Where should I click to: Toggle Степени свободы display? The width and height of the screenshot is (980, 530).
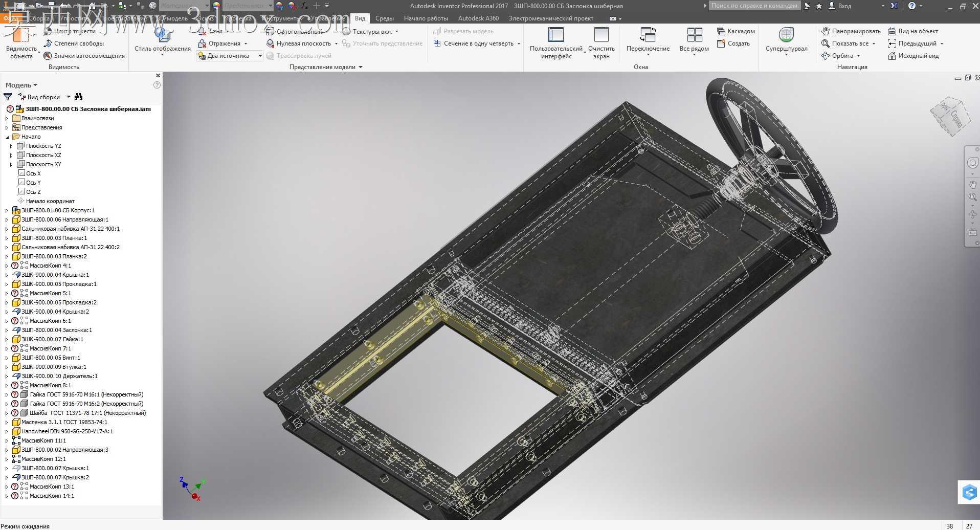coord(74,43)
